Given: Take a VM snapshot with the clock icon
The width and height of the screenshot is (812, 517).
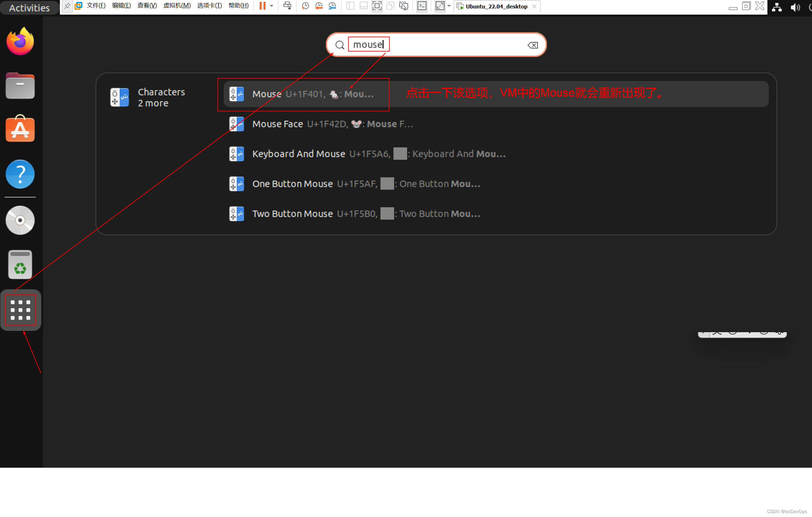Looking at the screenshot, I should tap(305, 6).
